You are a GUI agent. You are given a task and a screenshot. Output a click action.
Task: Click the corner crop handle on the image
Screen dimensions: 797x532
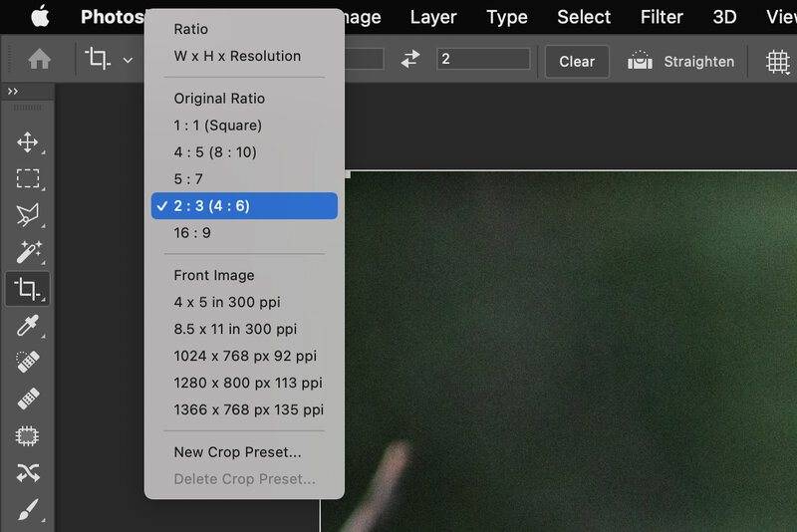click(348, 174)
